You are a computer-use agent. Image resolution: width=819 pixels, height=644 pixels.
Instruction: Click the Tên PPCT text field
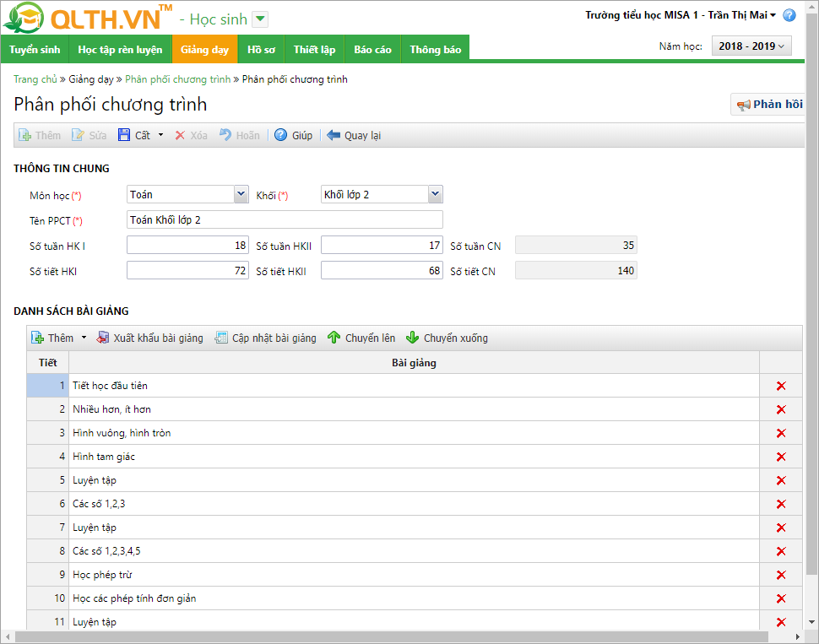[x=285, y=219]
